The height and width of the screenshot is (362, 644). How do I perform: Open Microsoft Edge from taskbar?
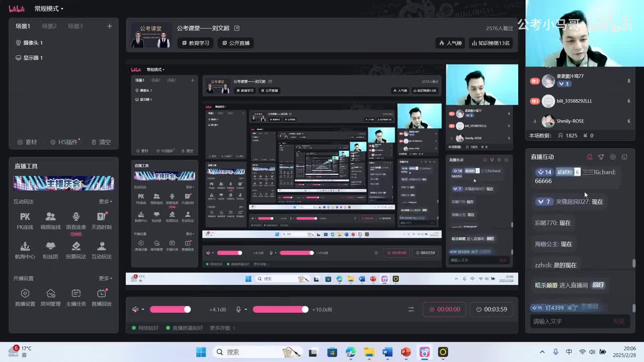[350, 352]
